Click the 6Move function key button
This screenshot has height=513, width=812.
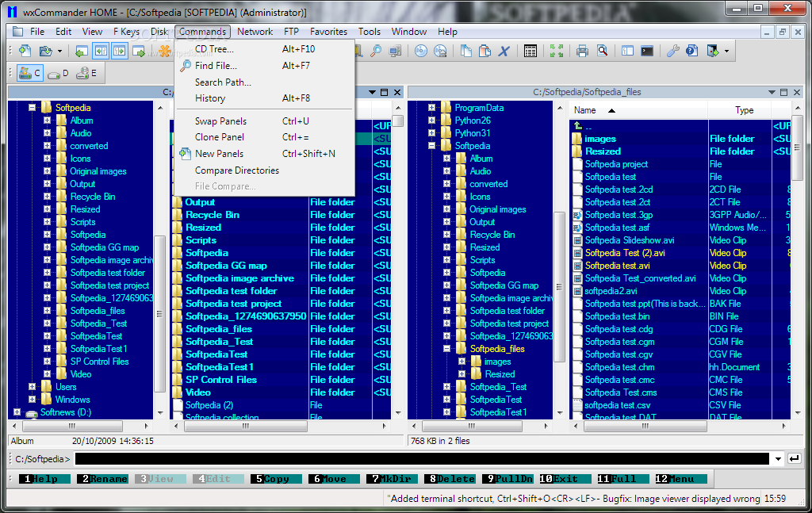[334, 479]
